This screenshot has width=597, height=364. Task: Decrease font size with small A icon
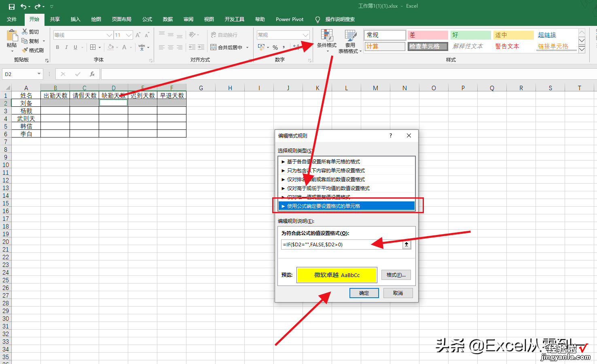point(147,35)
